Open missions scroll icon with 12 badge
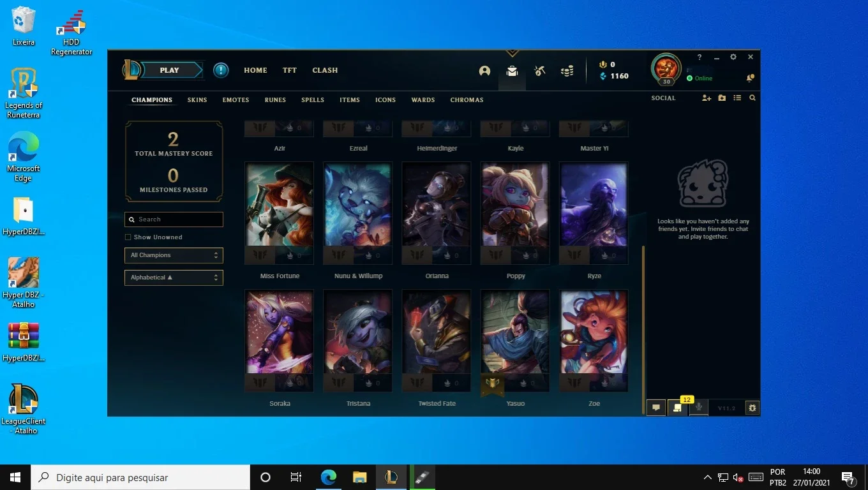This screenshot has width=868, height=490. tap(678, 408)
